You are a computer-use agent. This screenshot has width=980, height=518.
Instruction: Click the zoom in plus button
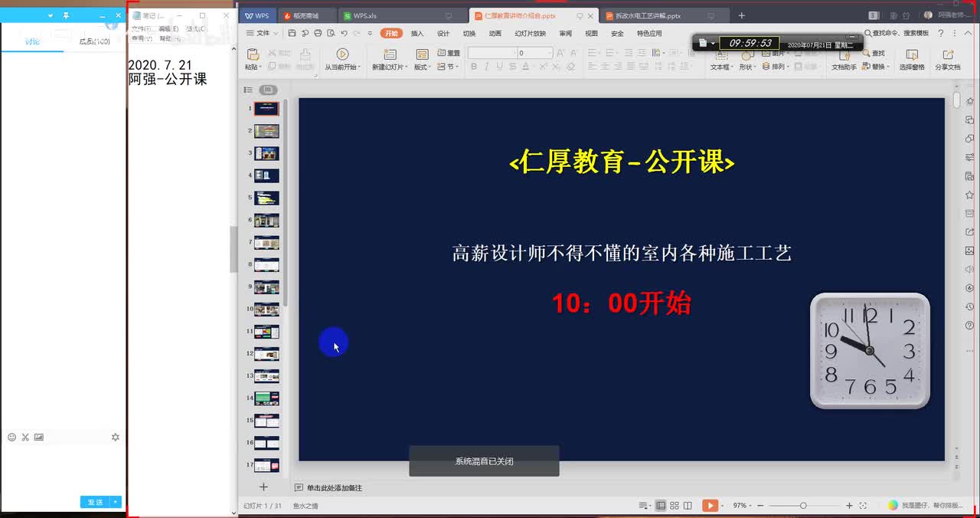[849, 506]
